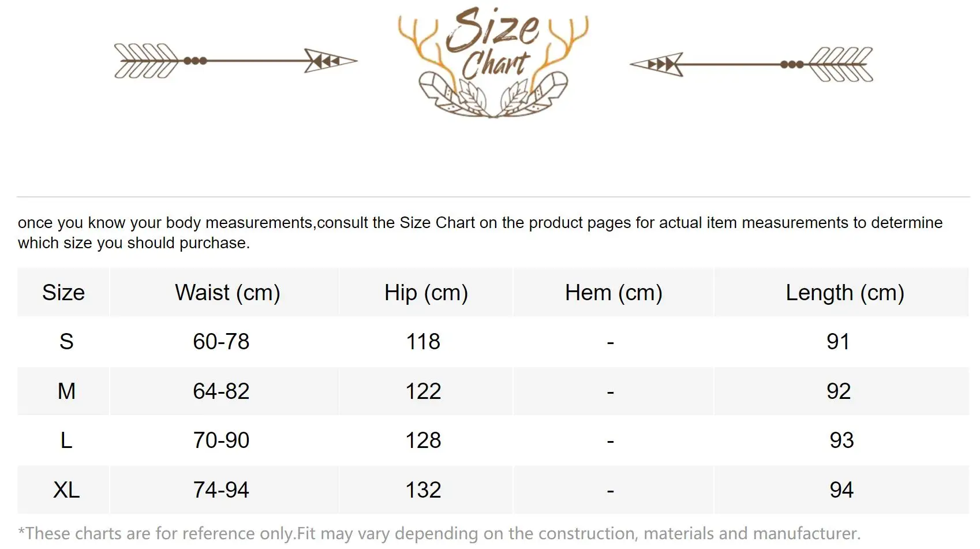The height and width of the screenshot is (549, 980).
Task: Click waist value 60-78
Action: click(x=221, y=342)
